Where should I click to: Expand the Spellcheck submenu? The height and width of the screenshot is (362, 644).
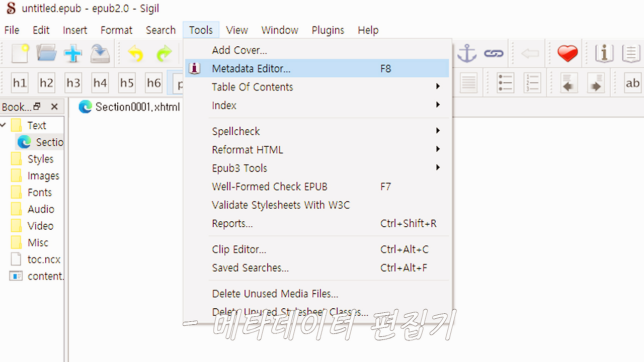click(317, 131)
